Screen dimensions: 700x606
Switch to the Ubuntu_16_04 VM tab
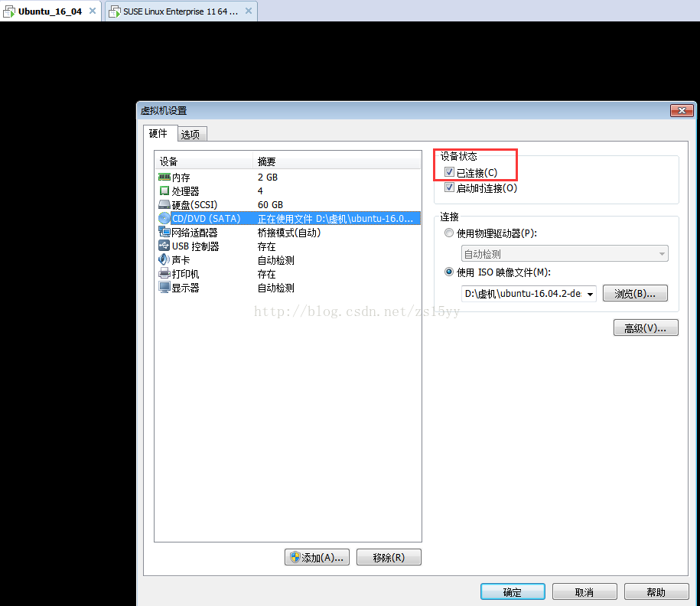pos(50,11)
